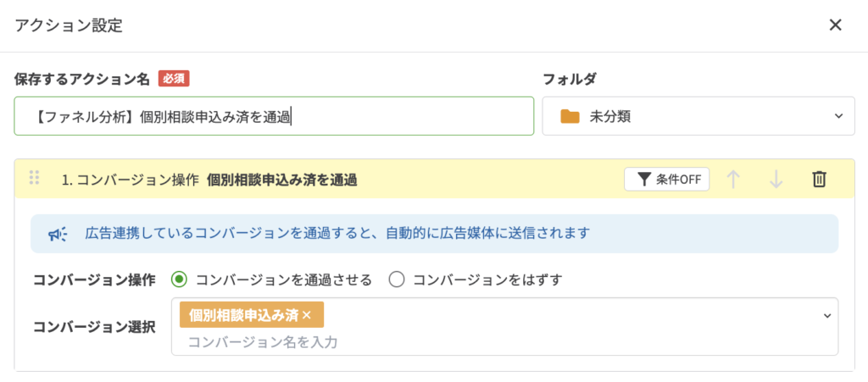The height and width of the screenshot is (382, 868).
Task: Click the funnel icon on 条件OFF
Action: (x=644, y=179)
